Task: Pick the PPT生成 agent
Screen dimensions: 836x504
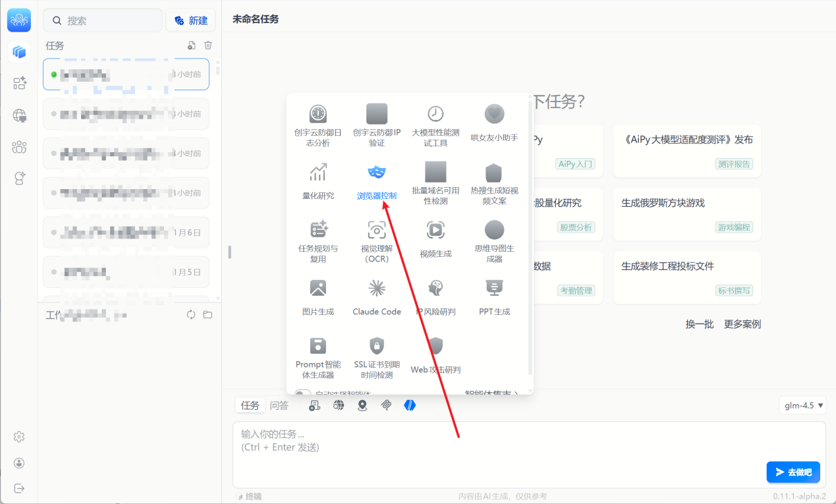Action: 494,289
